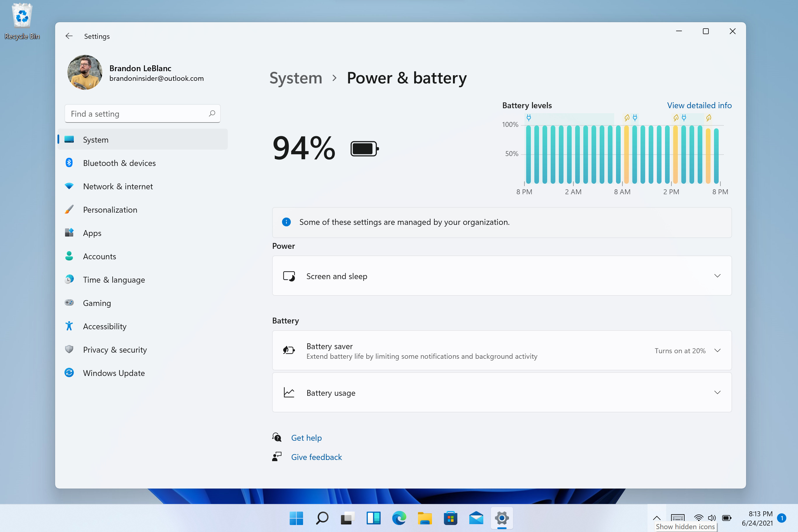Image resolution: width=798 pixels, height=532 pixels.
Task: Open the Gaming settings menu item
Action: tap(97, 302)
